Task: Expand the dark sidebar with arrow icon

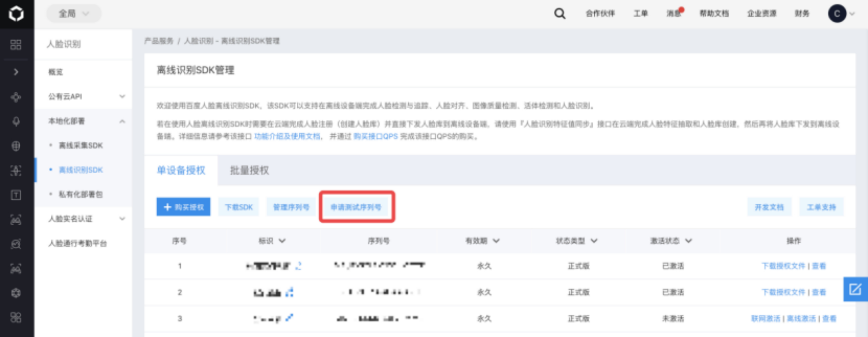Action: tap(16, 72)
